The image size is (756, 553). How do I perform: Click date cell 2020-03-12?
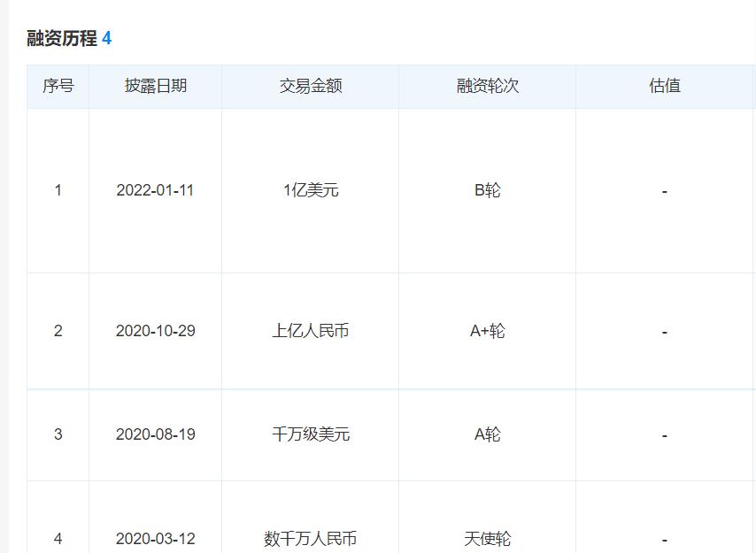[x=155, y=539]
